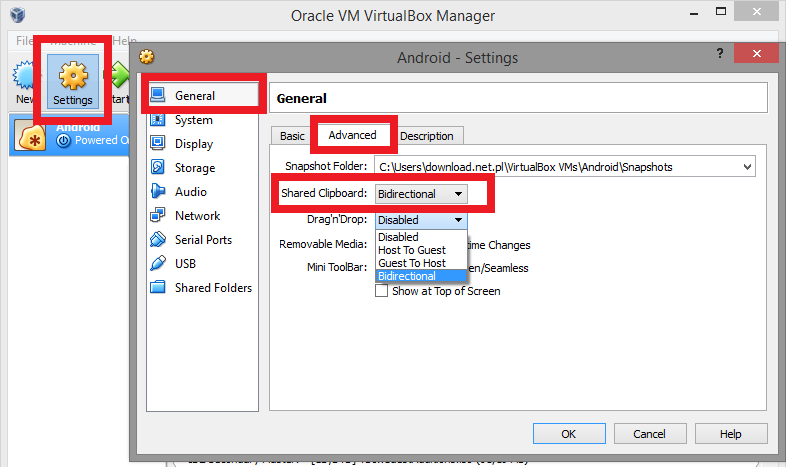Open the System settings page

193,120
